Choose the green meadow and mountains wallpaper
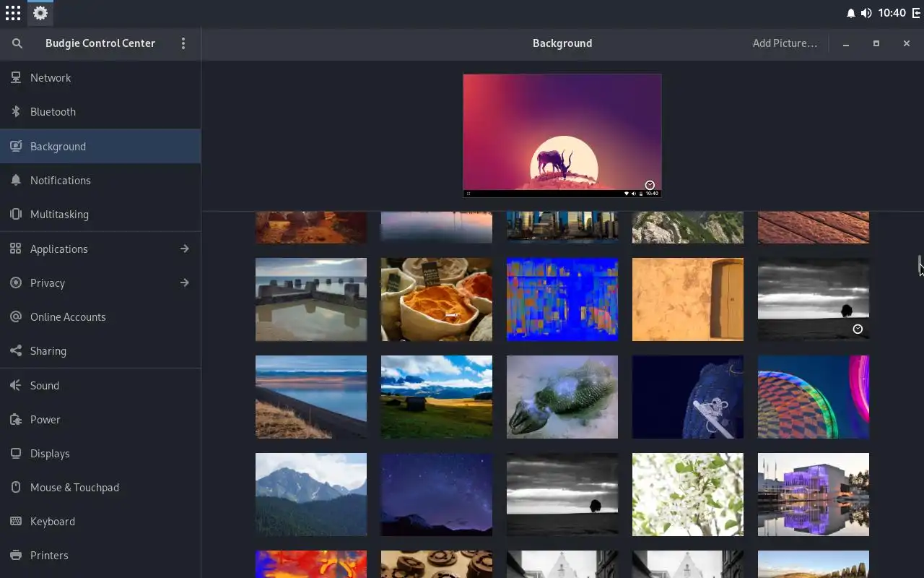 coord(437,397)
